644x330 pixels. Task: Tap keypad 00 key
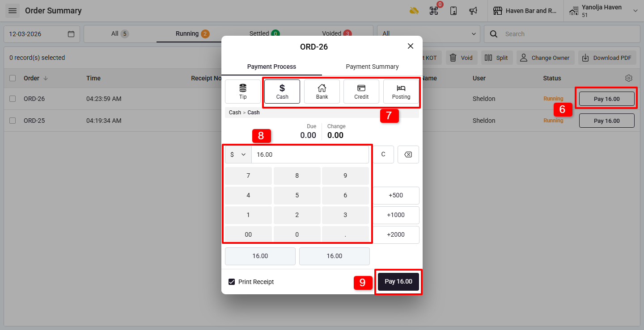coord(248,234)
